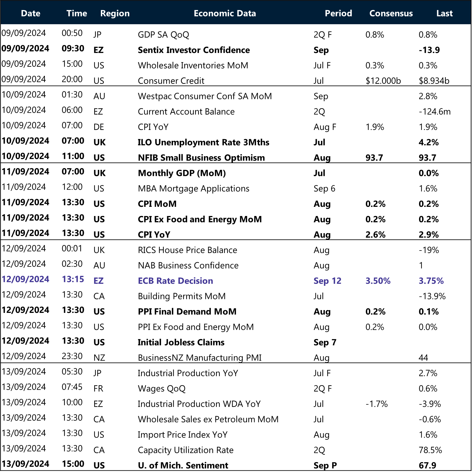Click the 78.5% last value
Image resolution: width=472 pixels, height=476 pixels.
(x=430, y=450)
